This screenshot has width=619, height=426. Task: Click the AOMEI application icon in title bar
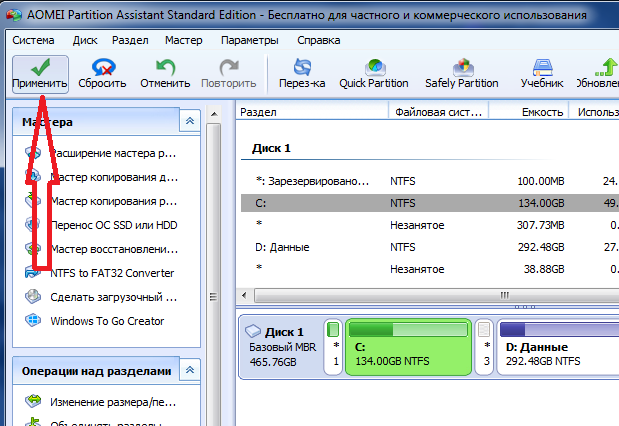(14, 15)
